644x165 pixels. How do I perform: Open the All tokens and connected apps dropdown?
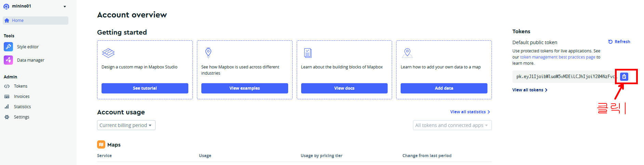tap(452, 125)
